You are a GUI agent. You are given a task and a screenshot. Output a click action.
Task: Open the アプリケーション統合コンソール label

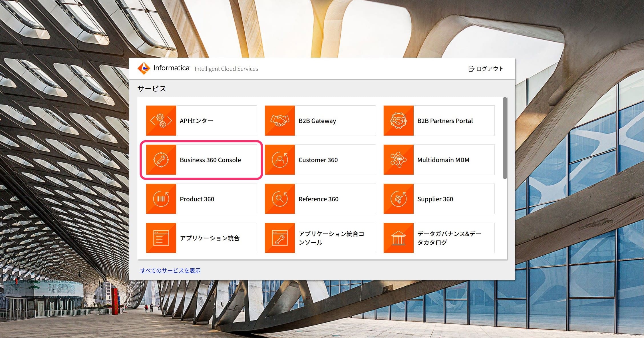(331, 238)
